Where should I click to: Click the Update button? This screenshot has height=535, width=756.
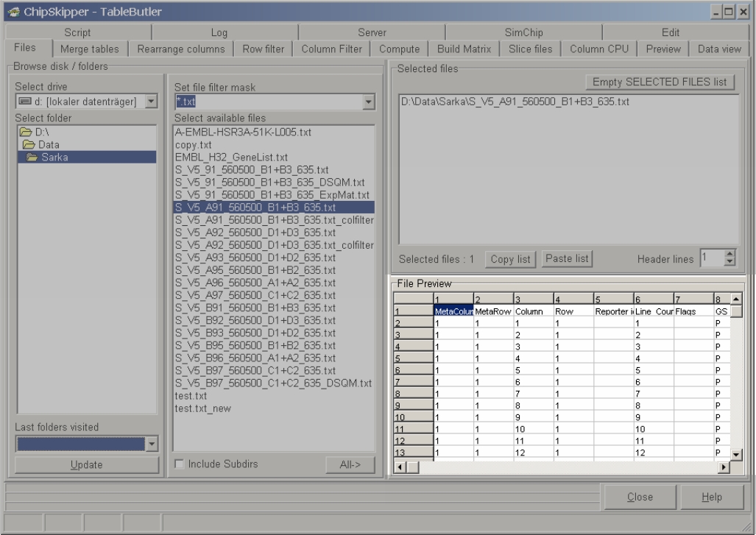tap(86, 464)
